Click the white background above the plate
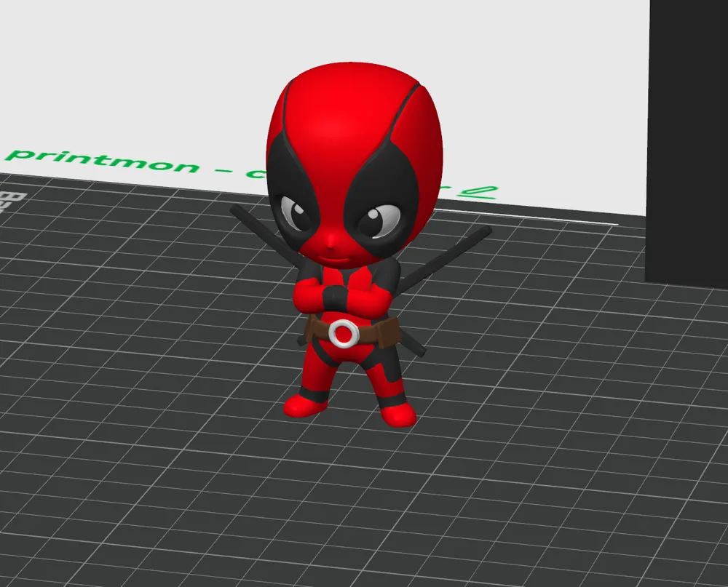This screenshot has height=587, width=728. [x=546, y=73]
